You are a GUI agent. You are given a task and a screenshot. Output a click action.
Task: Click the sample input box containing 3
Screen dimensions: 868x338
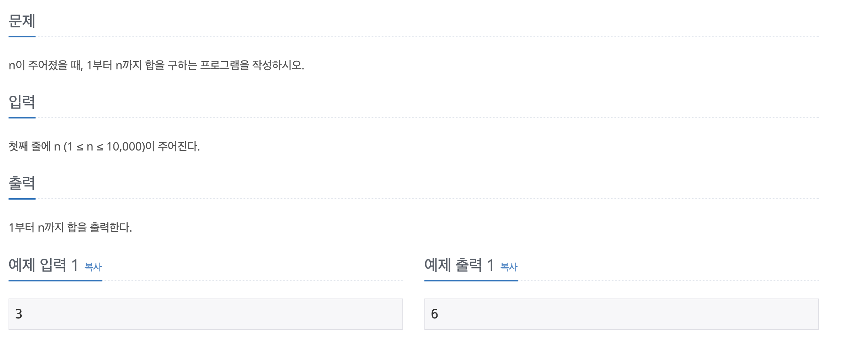tap(205, 315)
